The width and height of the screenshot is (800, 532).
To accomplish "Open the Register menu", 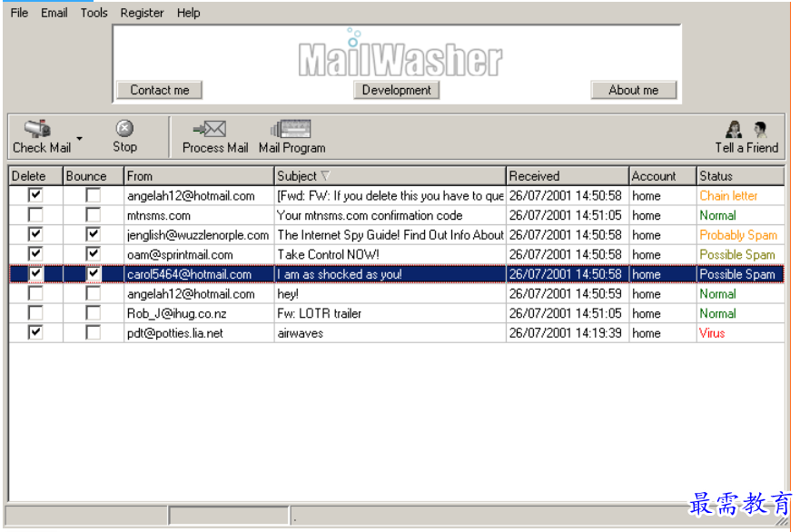I will pyautogui.click(x=142, y=13).
